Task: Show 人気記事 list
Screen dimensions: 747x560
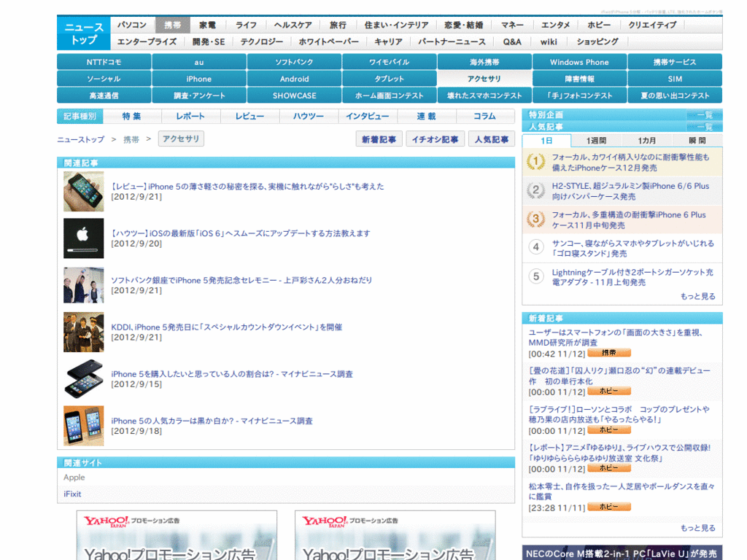Action: click(x=492, y=139)
